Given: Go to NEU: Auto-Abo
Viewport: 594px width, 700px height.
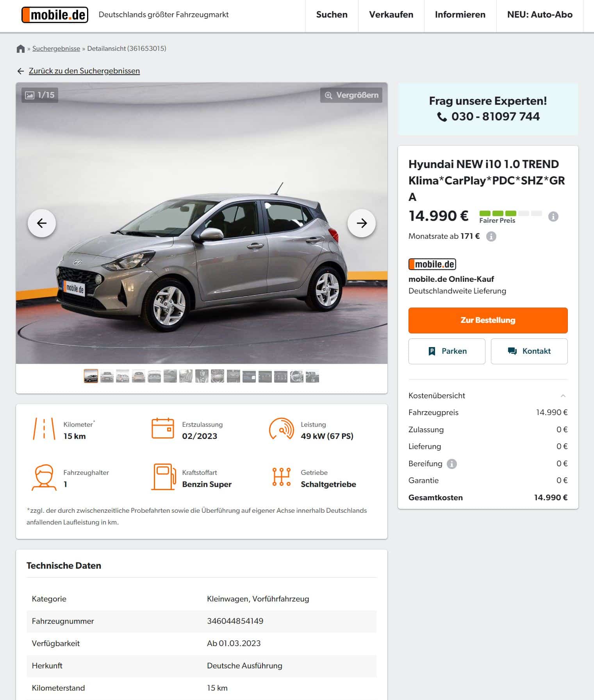Looking at the screenshot, I should (x=540, y=15).
